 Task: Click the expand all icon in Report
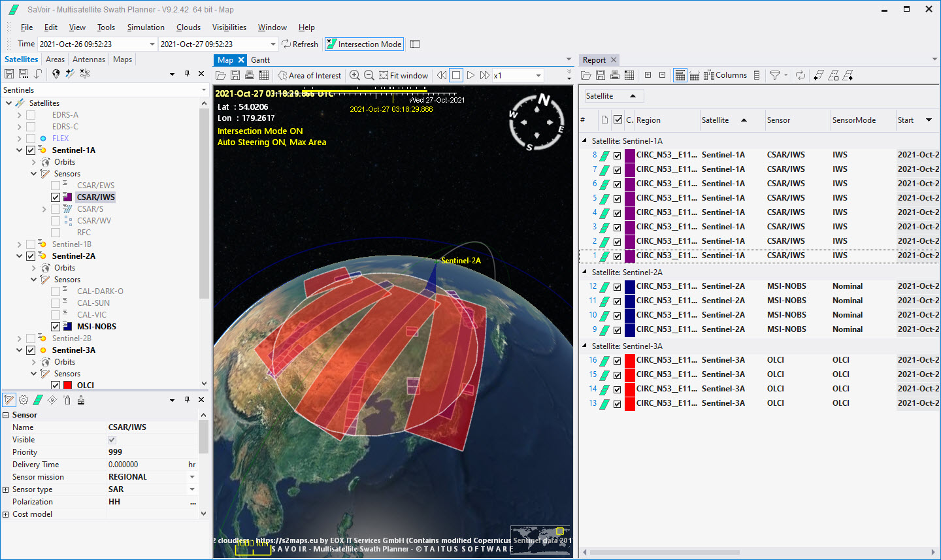click(648, 76)
